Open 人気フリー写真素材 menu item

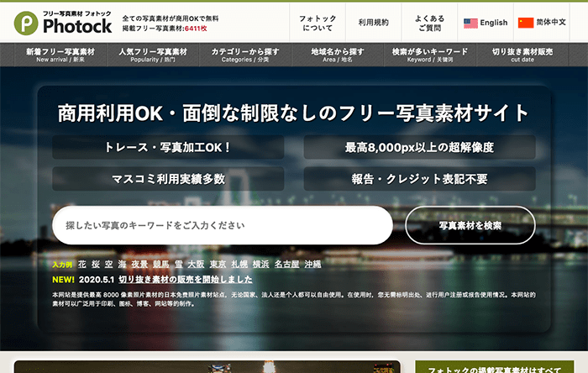153,55
